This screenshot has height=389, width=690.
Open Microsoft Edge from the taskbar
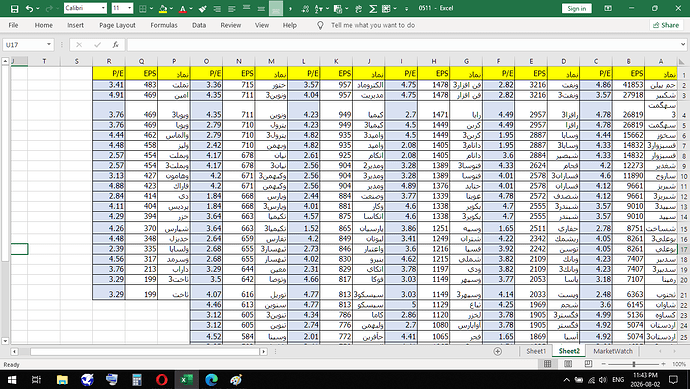point(211,379)
